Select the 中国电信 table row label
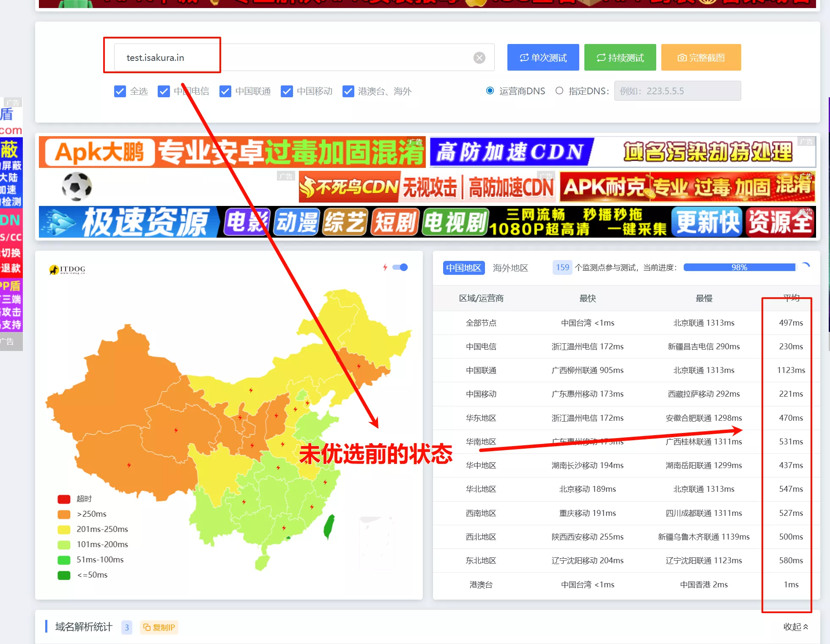Image resolution: width=830 pixels, height=644 pixels. [x=481, y=347]
